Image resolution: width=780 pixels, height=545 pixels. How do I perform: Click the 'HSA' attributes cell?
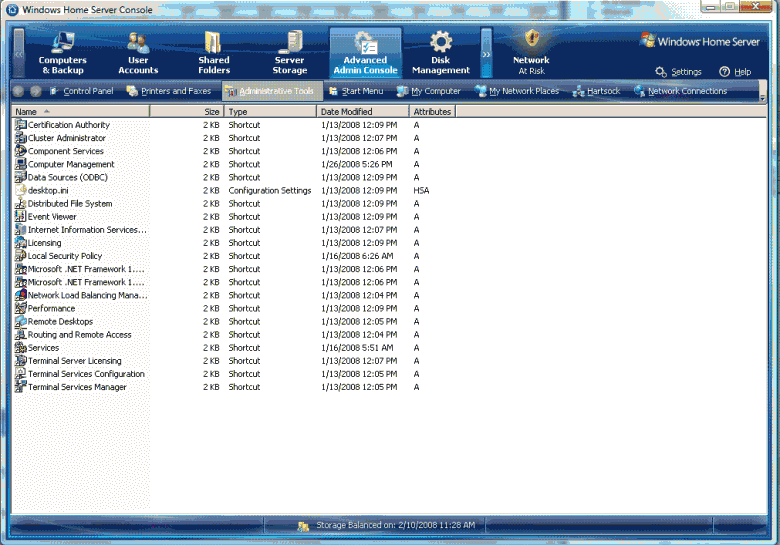421,190
